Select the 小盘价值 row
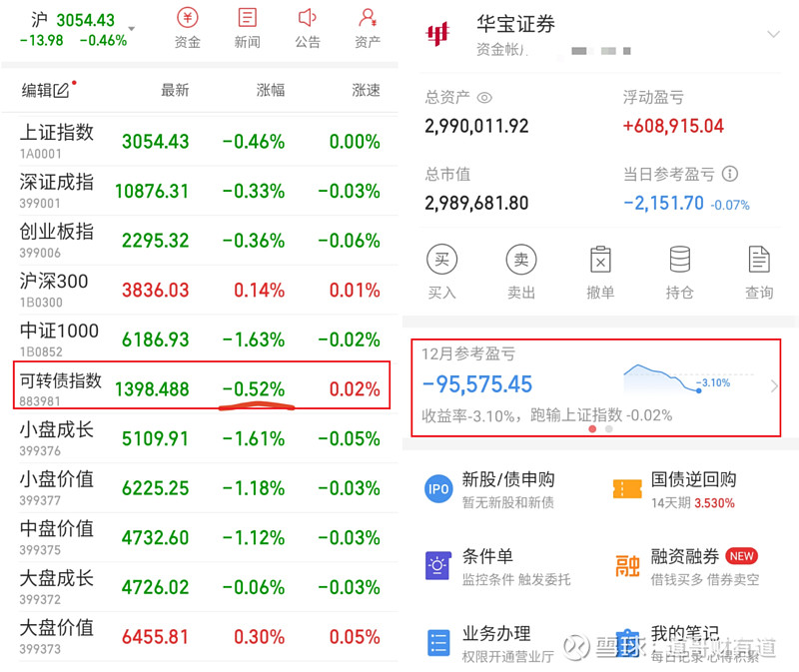Viewport: 799px width, 672px height. (201, 487)
